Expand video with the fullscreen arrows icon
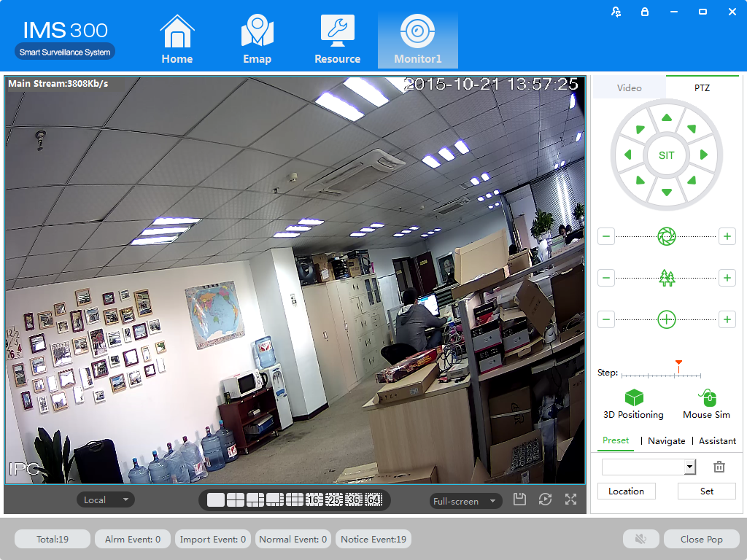 570,499
